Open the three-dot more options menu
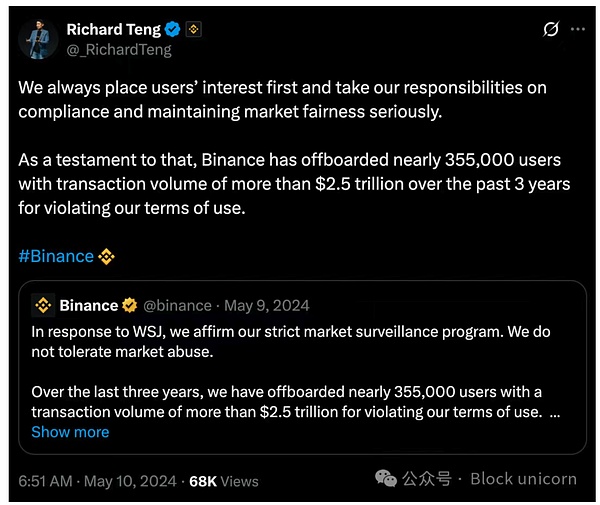This screenshot has width=600, height=505. [577, 29]
